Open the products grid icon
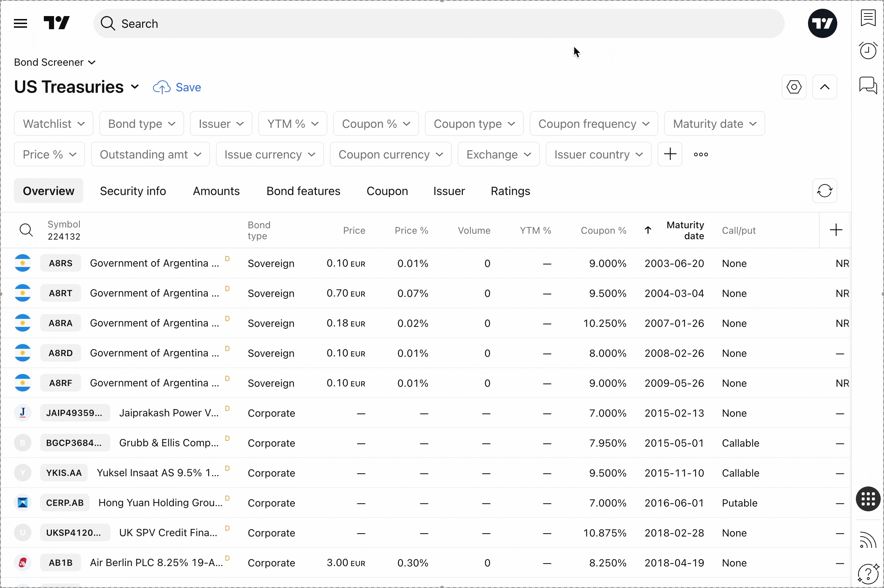The image size is (884, 588). (868, 499)
